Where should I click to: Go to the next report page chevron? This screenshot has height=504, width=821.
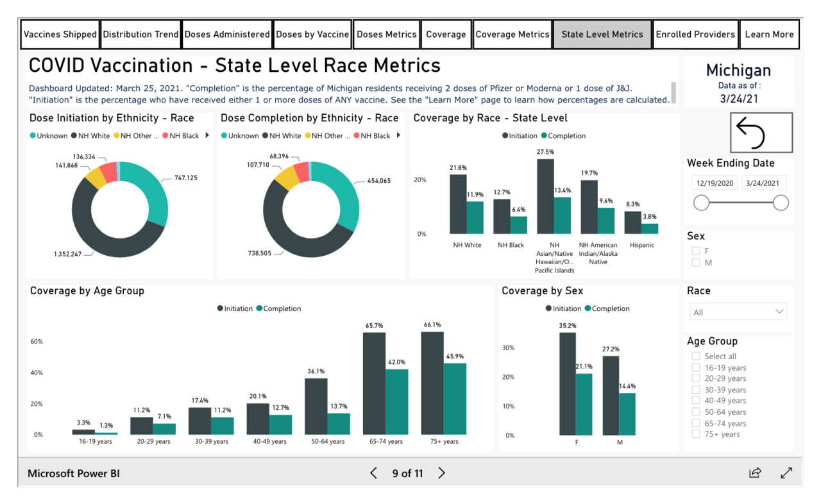441,473
